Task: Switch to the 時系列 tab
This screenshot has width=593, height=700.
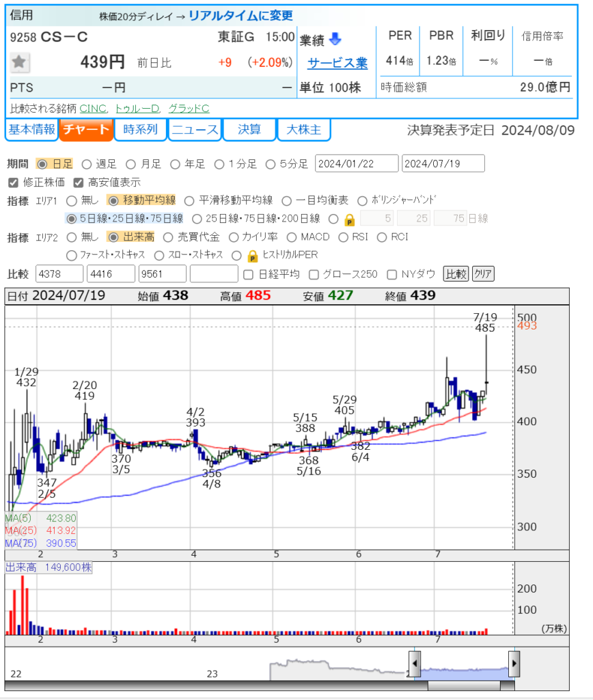Action: point(140,130)
